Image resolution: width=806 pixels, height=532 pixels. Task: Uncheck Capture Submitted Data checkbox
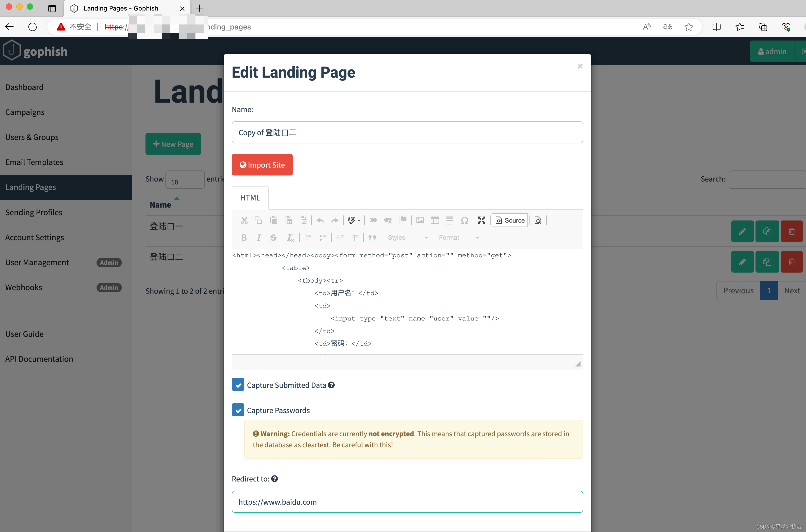(238, 385)
